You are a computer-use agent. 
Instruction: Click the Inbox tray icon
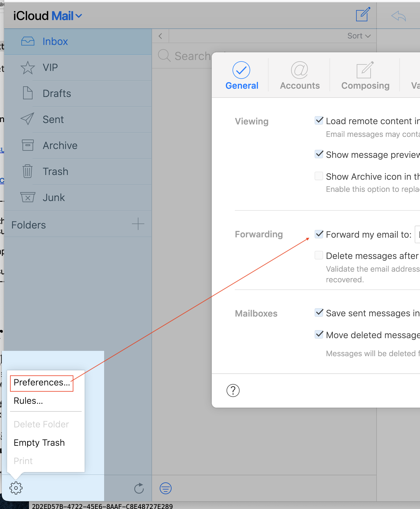[x=28, y=41]
